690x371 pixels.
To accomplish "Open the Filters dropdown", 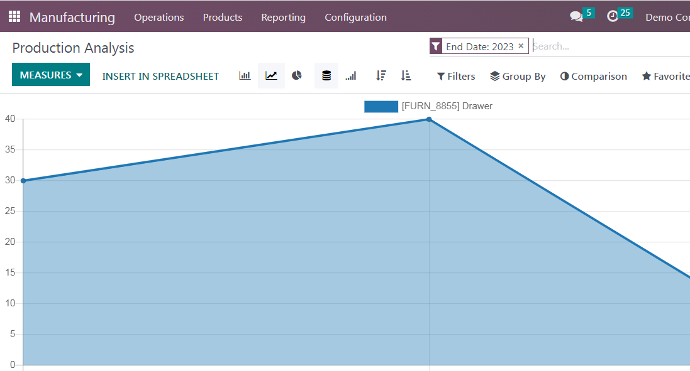I will (456, 77).
